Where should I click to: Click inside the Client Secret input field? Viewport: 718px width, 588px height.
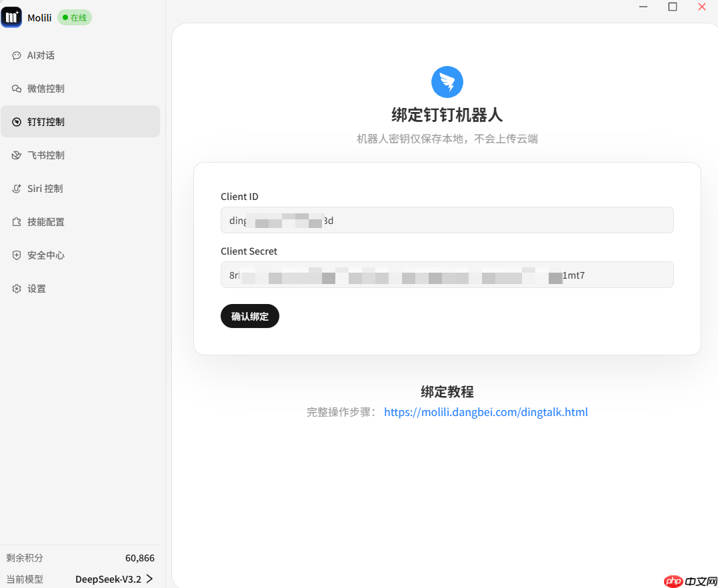[447, 275]
